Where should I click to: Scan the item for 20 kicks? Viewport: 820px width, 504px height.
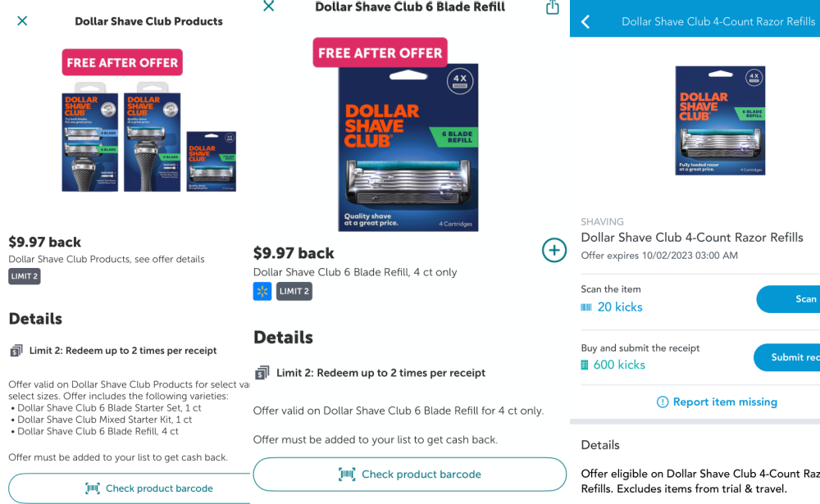pos(788,299)
